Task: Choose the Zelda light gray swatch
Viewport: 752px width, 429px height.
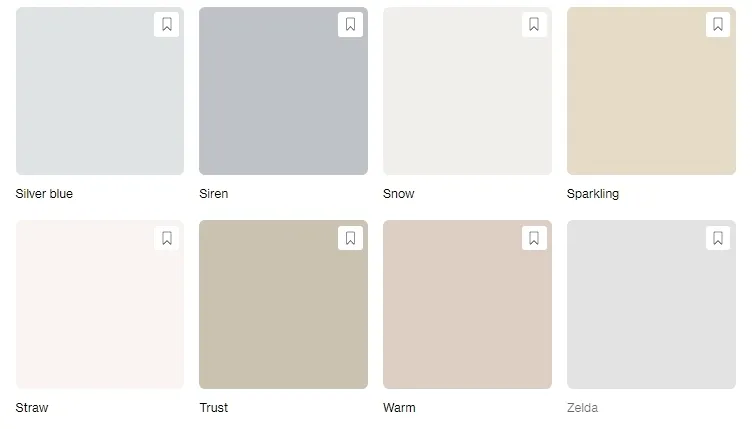Action: (651, 304)
